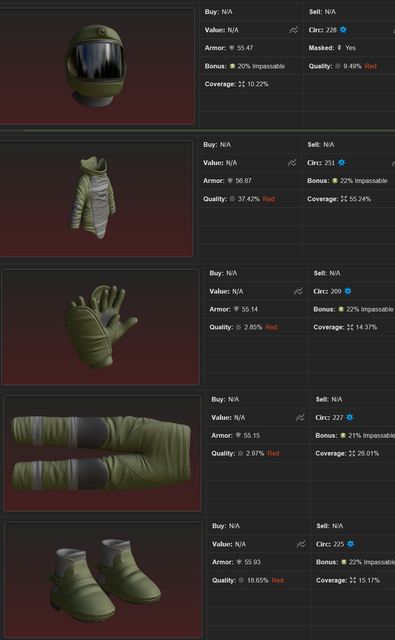Screen dimensions: 395x640
Task: Click green bonus icon beside 20% Impassable
Action: [232, 66]
